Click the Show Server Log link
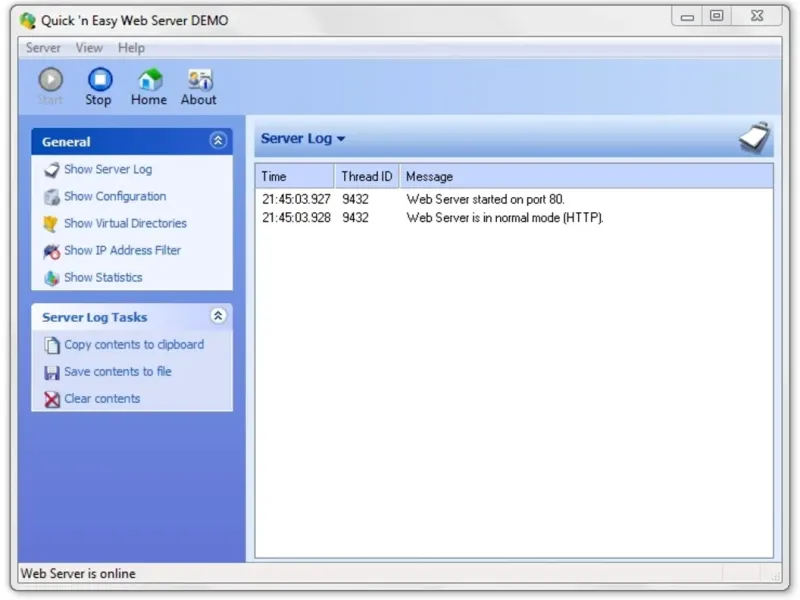 108,169
